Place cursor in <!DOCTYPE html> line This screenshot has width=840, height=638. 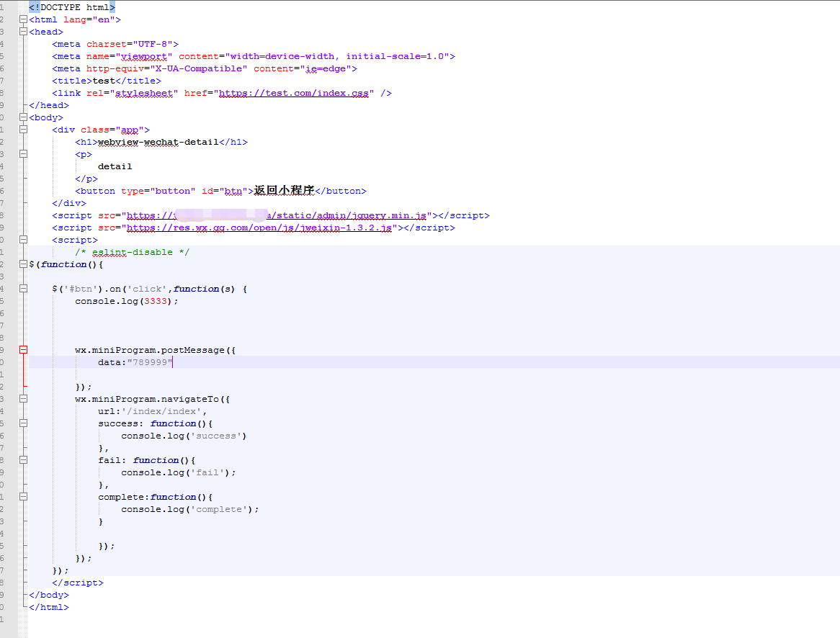click(72, 7)
